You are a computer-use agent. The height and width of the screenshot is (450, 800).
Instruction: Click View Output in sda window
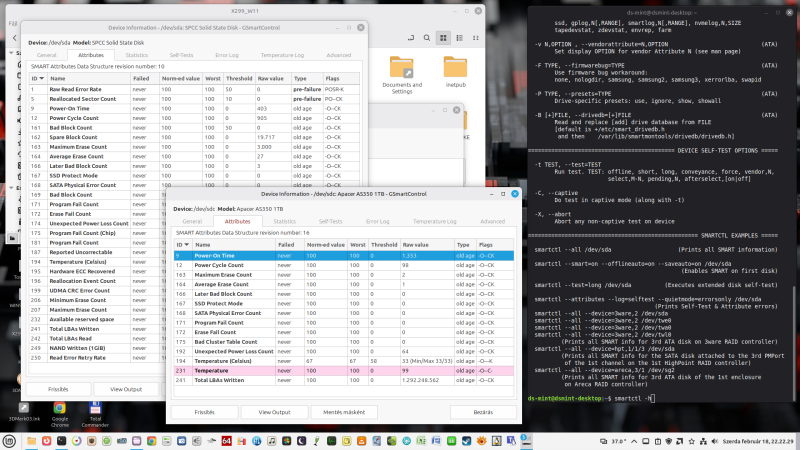126,389
